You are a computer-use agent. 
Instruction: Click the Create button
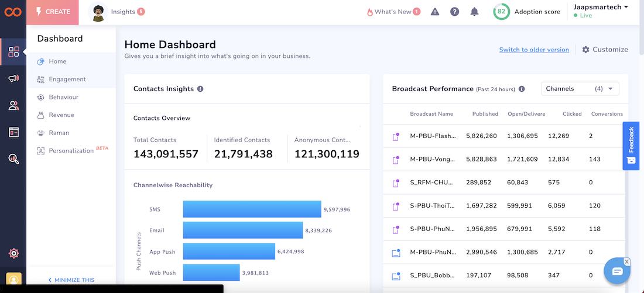[x=53, y=12]
